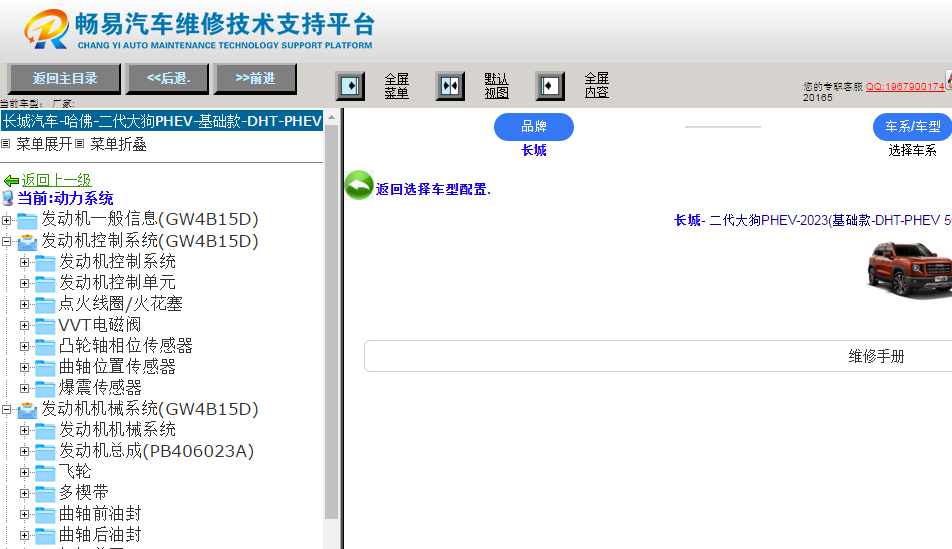Click the folder icon for 曲轴前油封
The image size is (952, 549).
(x=45, y=514)
